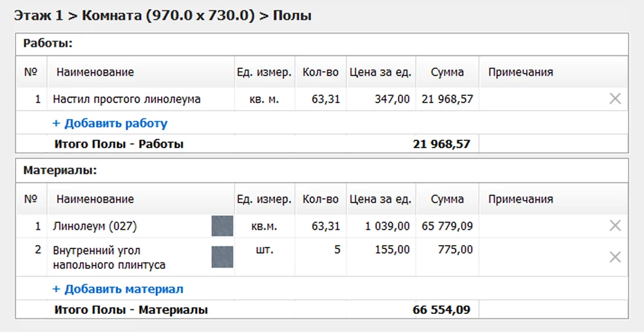Remove the 'Внутренний угол напольного плинтуса' row
This screenshot has height=332, width=644.
615,257
